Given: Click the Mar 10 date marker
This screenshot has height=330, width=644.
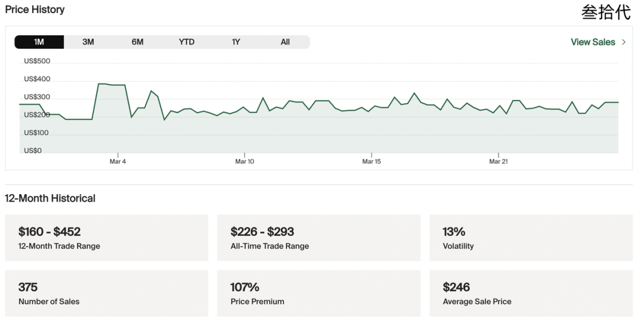Looking at the screenshot, I should click(x=244, y=161).
